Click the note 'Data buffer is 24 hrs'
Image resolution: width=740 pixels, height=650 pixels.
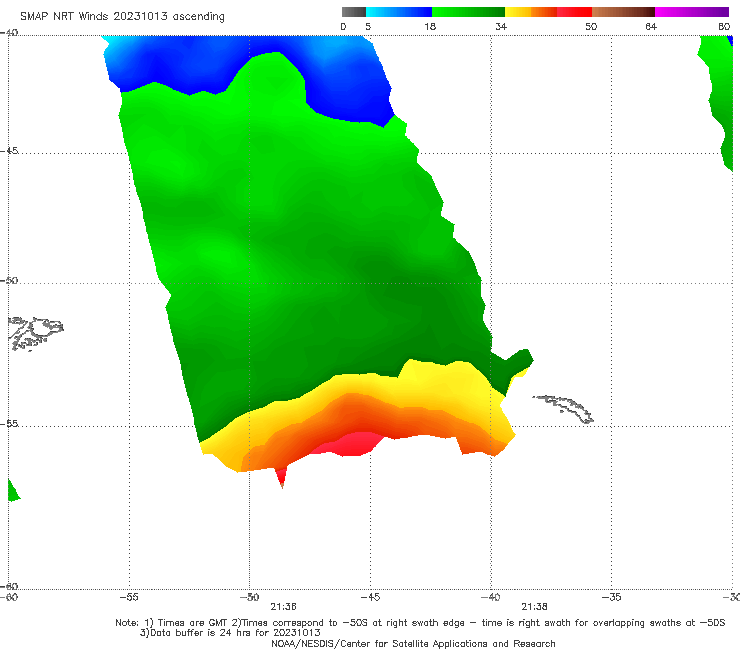pos(230,633)
